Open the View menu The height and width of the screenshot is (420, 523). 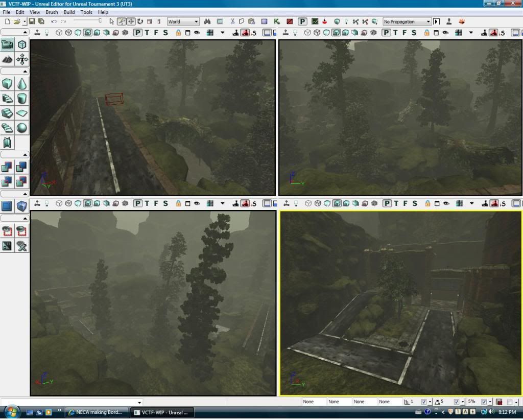(x=35, y=12)
